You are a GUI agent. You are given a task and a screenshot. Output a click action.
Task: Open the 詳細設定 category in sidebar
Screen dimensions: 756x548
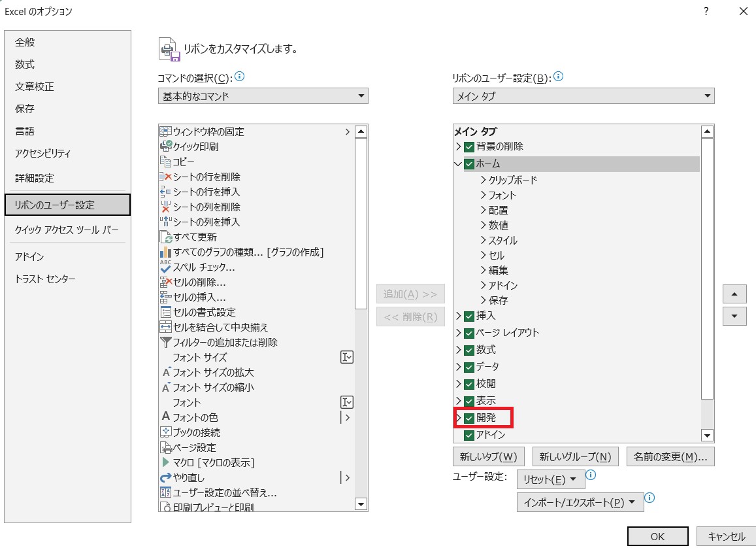[x=35, y=178]
